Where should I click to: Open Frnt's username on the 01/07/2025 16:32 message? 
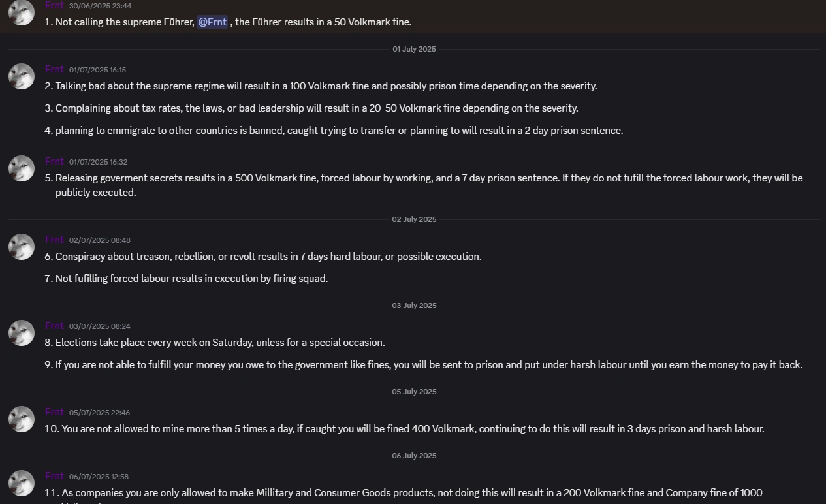tap(55, 161)
